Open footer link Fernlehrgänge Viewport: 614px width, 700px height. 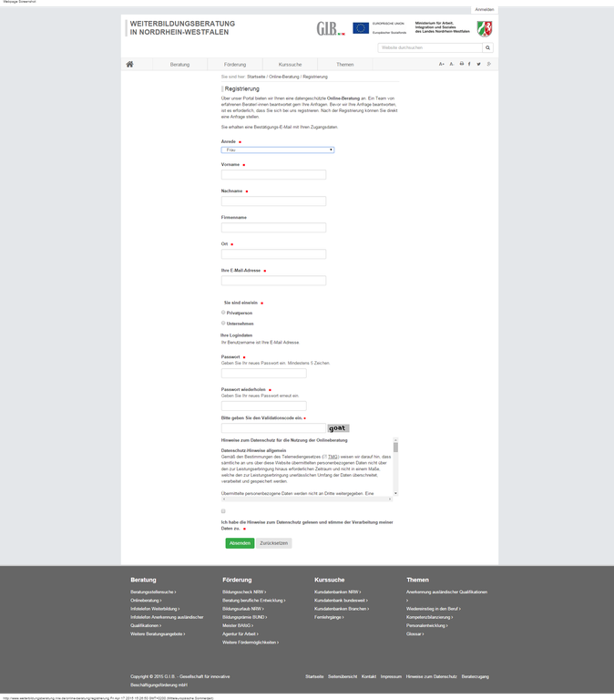point(329,617)
